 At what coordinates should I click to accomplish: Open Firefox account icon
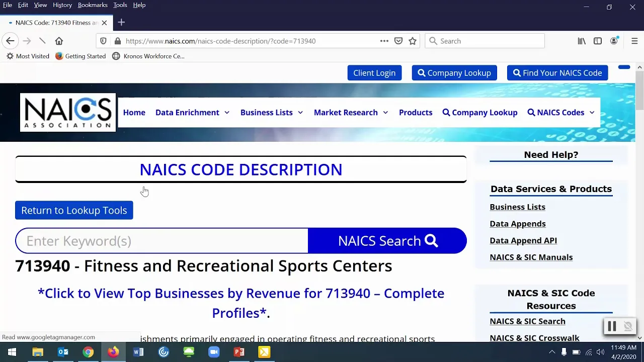[614, 41]
